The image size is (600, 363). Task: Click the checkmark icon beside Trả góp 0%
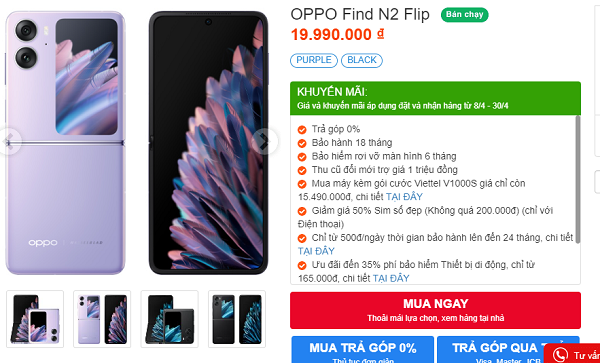pos(302,130)
